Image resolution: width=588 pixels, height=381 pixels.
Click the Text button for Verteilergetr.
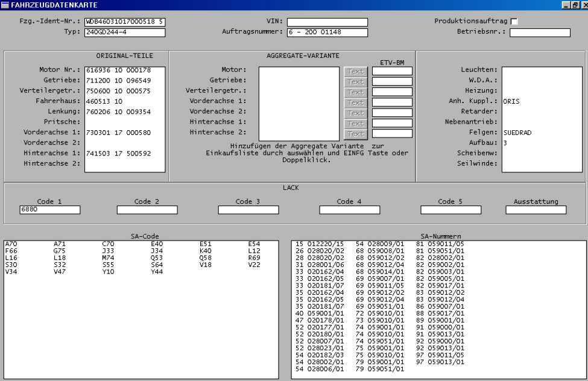click(x=356, y=92)
